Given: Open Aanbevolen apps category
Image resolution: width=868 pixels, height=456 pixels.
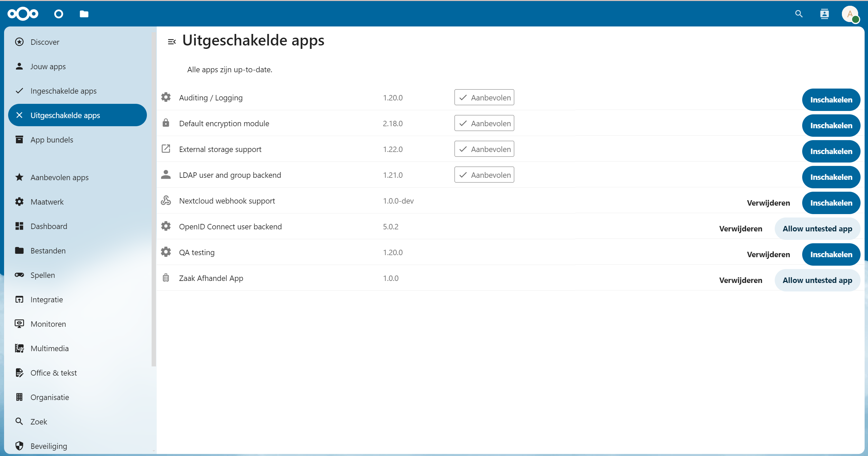Looking at the screenshot, I should (x=77, y=177).
